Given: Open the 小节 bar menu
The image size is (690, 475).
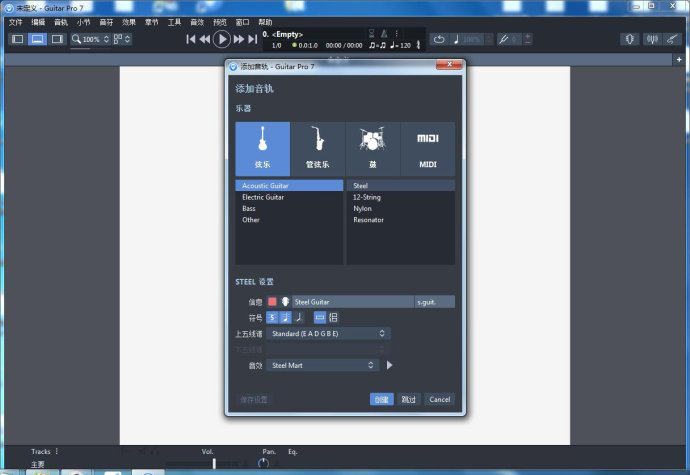Looking at the screenshot, I should (x=84, y=22).
